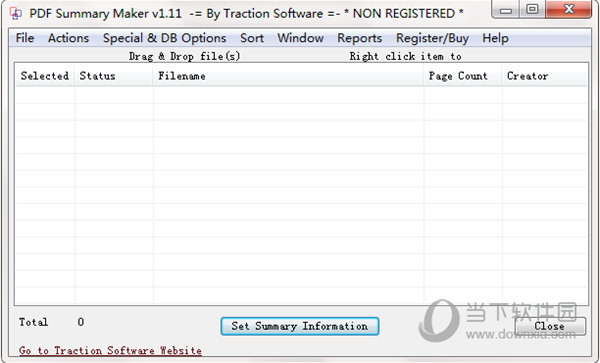Open the Actions menu

68,38
